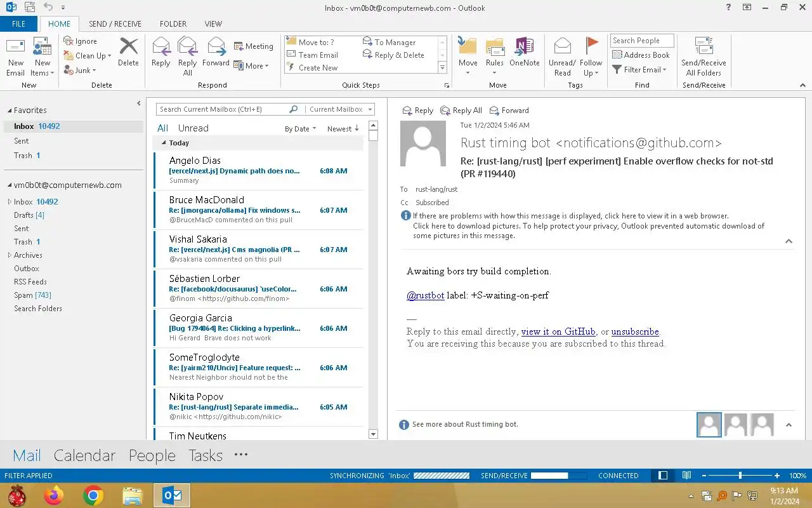Expand the Archives folder
Screen dimensions: 812x508
pyautogui.click(x=10, y=255)
